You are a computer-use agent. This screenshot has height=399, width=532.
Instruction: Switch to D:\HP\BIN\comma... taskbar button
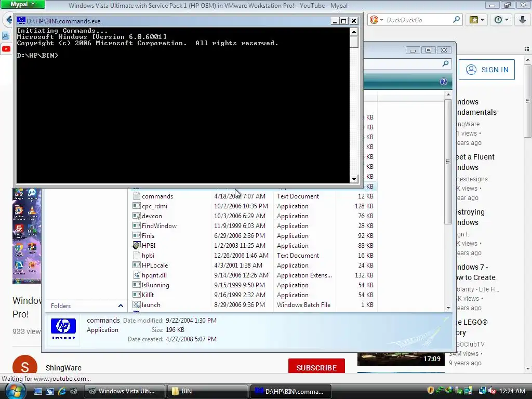(x=291, y=391)
